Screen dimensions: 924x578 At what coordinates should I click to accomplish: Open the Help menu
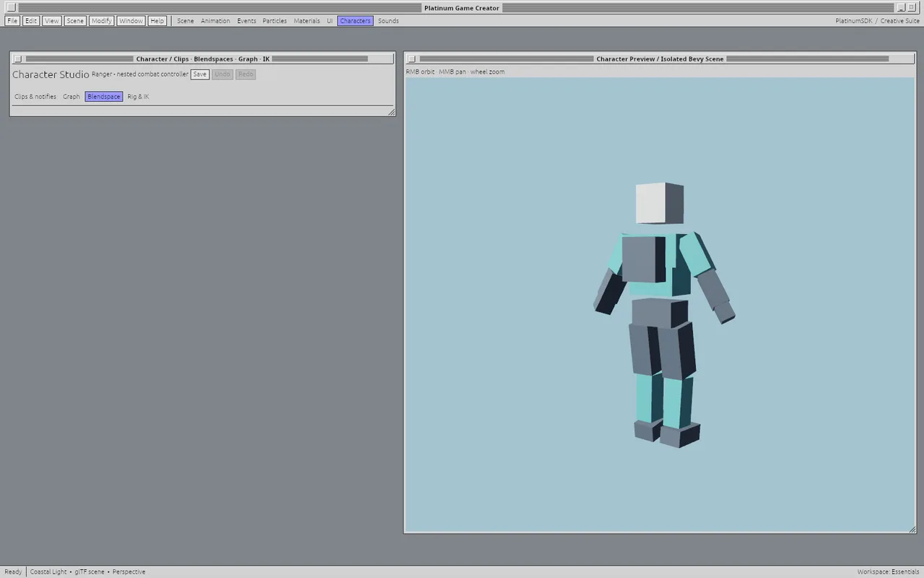click(157, 21)
